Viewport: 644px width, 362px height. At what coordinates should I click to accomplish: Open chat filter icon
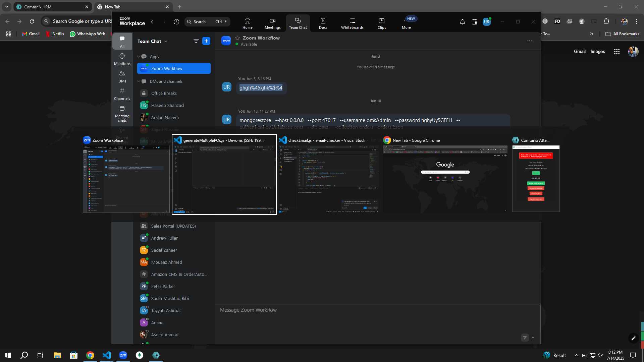click(x=196, y=41)
